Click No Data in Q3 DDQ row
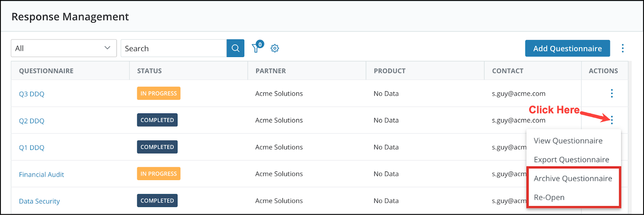 coord(386,94)
